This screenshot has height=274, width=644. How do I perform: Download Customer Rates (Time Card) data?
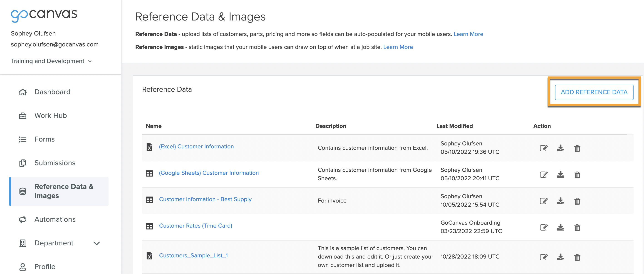(560, 227)
